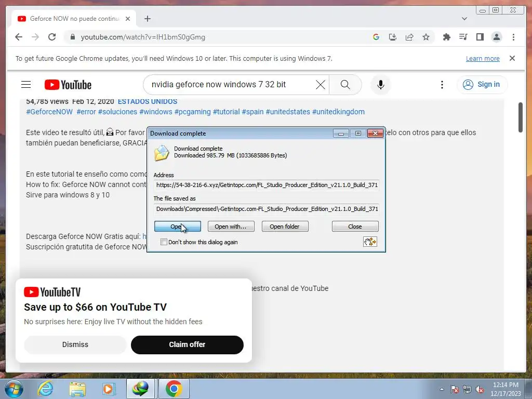Viewport: 532px width, 399px height.
Task: Run search with magnifier button
Action: coord(345,85)
